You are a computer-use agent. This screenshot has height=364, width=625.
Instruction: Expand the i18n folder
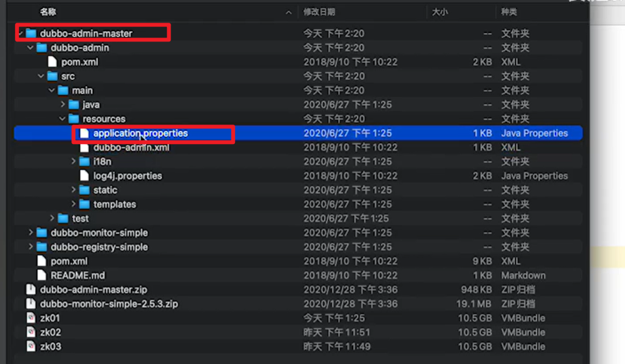coord(73,162)
